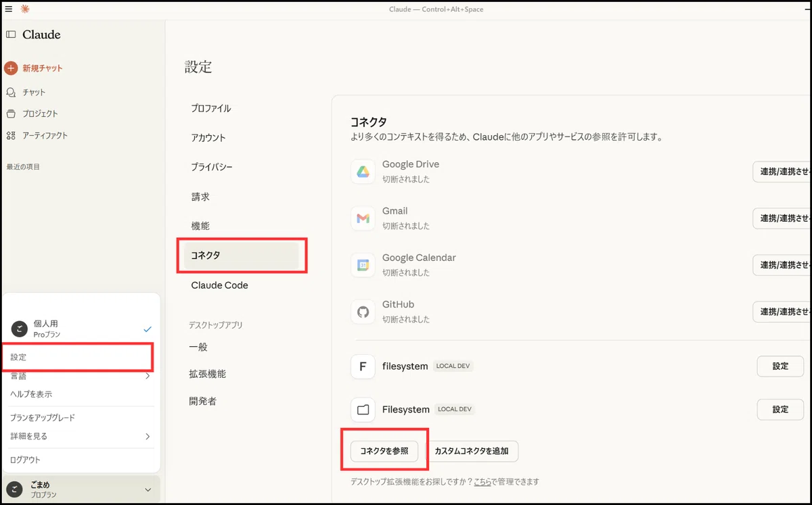Click 設定 button for capitalized Filesystem connector

point(780,410)
